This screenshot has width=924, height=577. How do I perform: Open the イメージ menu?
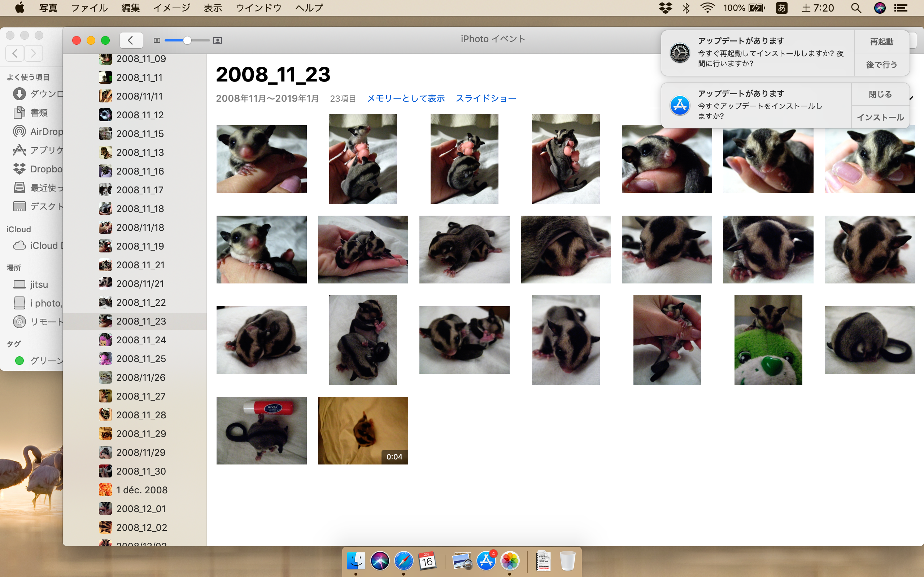point(171,8)
